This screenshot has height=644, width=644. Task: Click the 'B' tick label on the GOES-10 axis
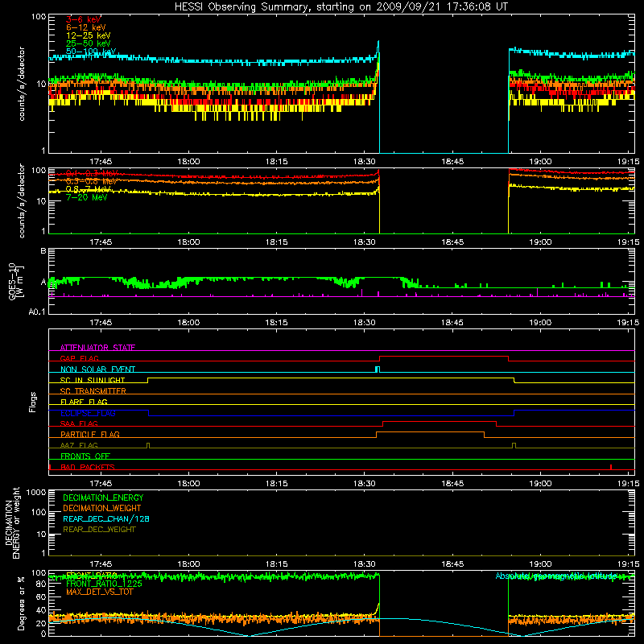[43, 250]
